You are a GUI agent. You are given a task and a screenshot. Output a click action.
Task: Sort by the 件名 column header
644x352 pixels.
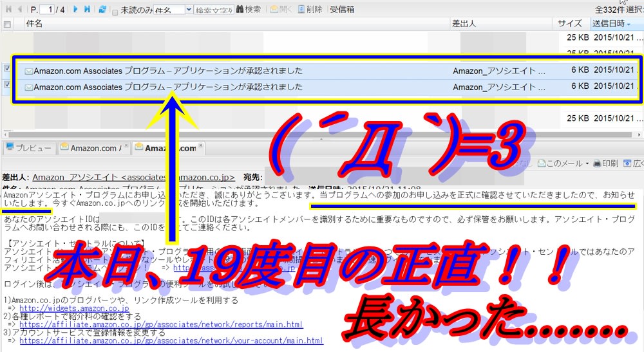coord(34,24)
